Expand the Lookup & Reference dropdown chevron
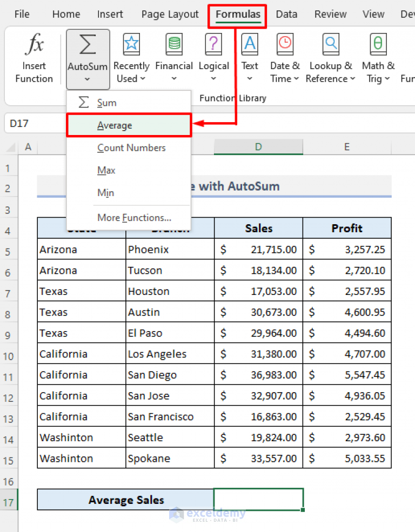 pos(352,79)
